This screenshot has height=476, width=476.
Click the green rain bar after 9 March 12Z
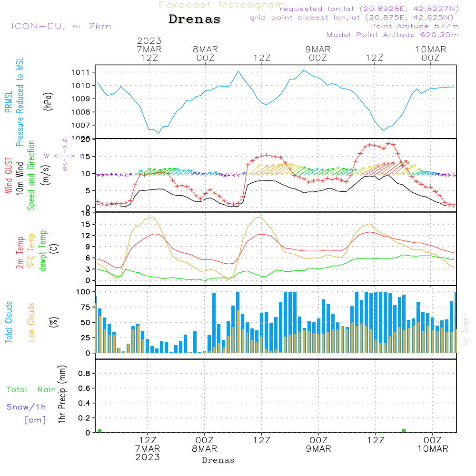coord(404,430)
